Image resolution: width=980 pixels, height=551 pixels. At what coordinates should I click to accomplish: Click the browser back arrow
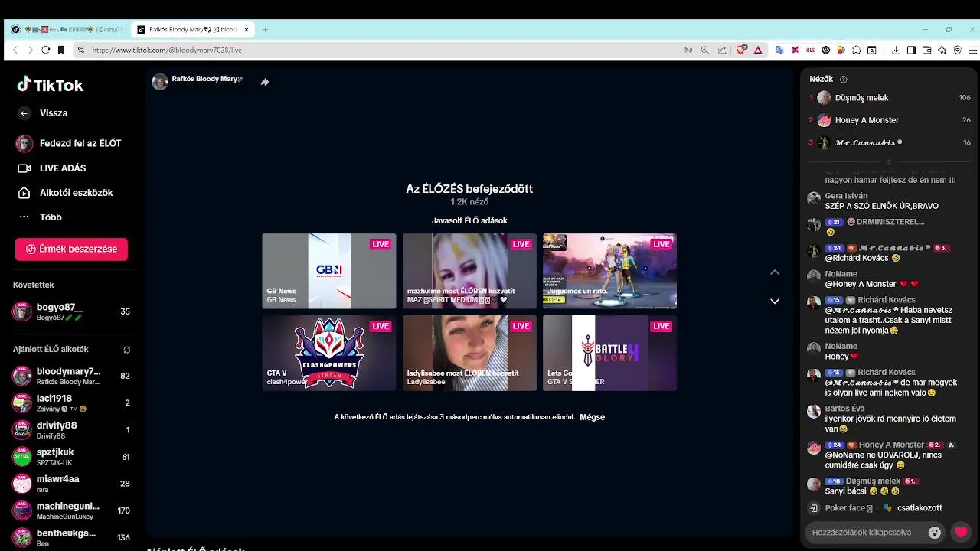15,50
